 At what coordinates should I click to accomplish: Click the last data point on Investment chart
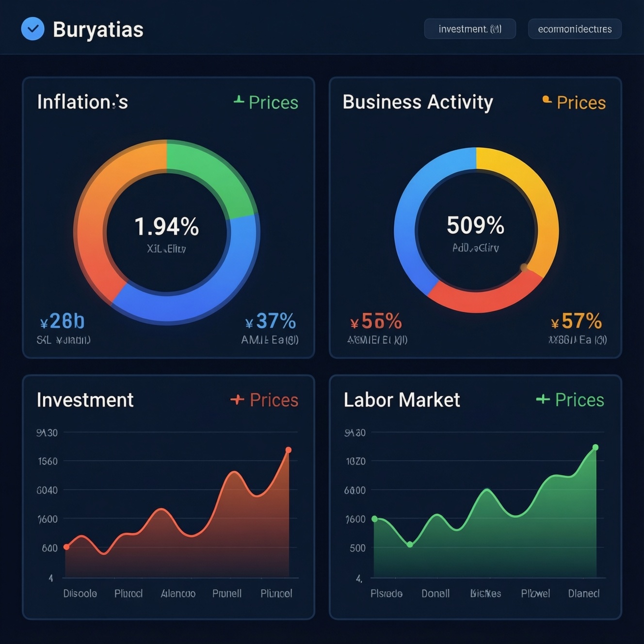[x=289, y=450]
